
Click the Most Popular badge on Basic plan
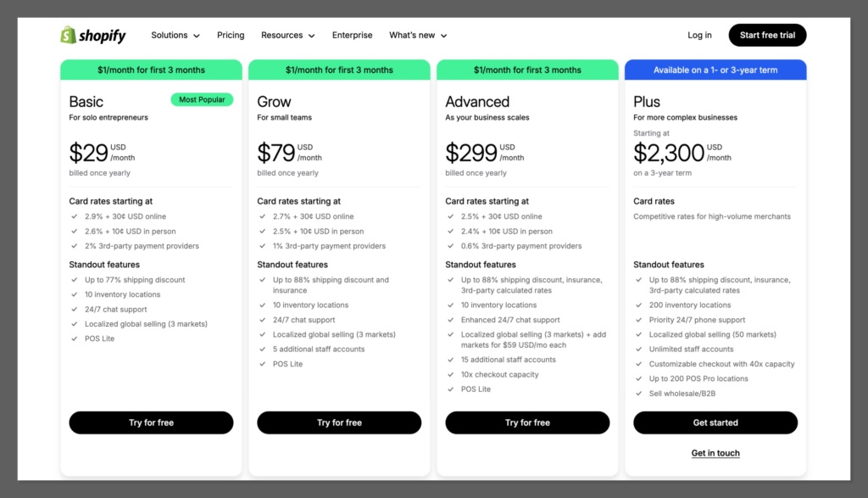202,99
